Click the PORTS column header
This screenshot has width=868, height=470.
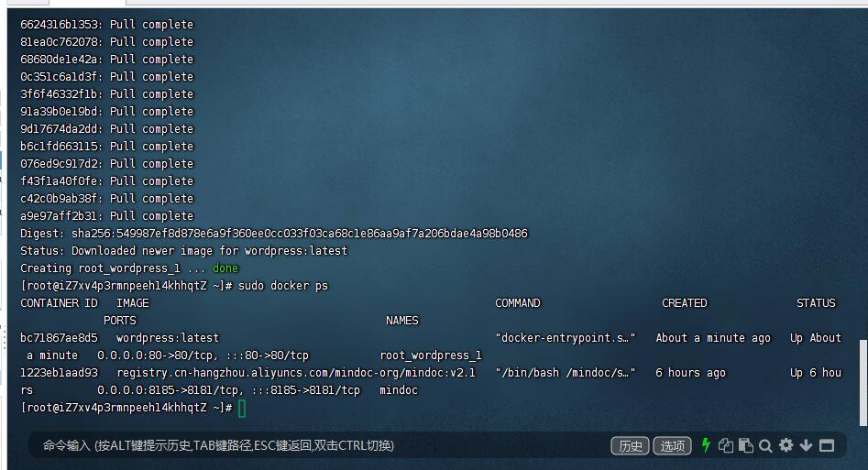(x=119, y=321)
